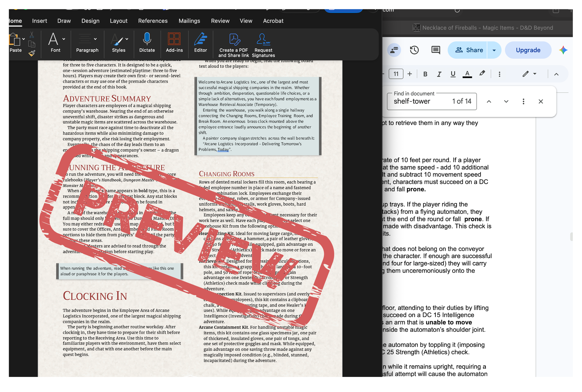
Task: Open the text color picker in Docs
Action: (467, 74)
